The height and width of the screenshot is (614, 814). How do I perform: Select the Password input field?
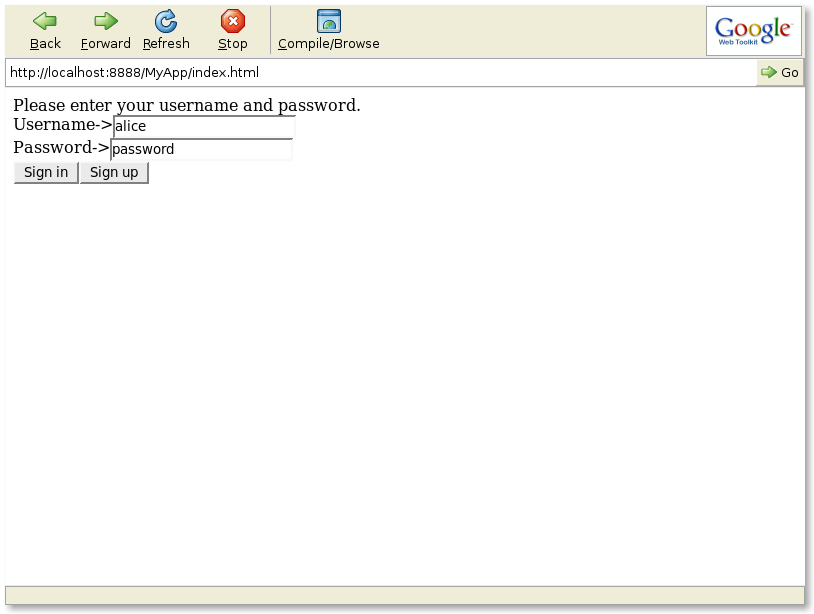coord(201,149)
